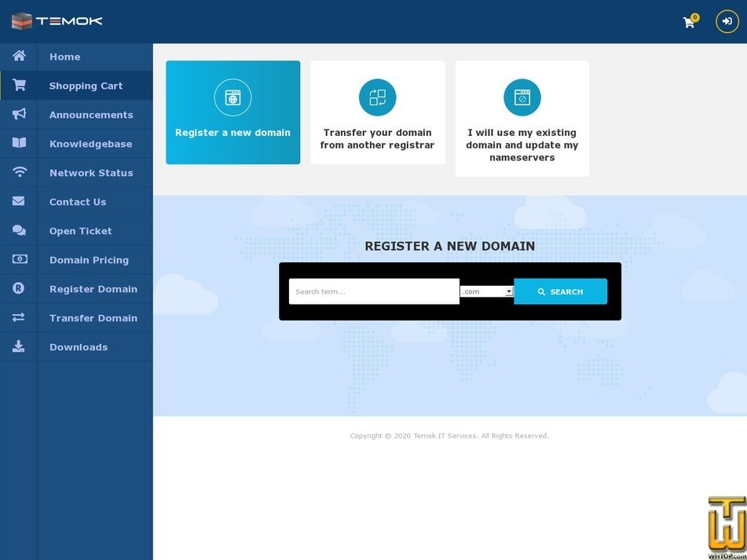747x560 pixels.
Task: Click the login icon at top right
Action: point(727,21)
